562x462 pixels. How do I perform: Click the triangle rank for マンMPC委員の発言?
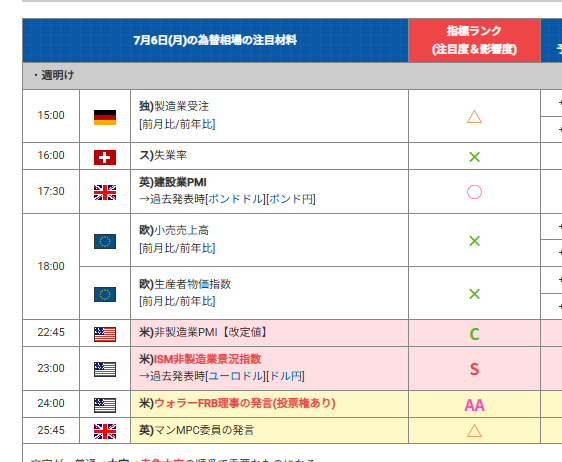(x=474, y=431)
